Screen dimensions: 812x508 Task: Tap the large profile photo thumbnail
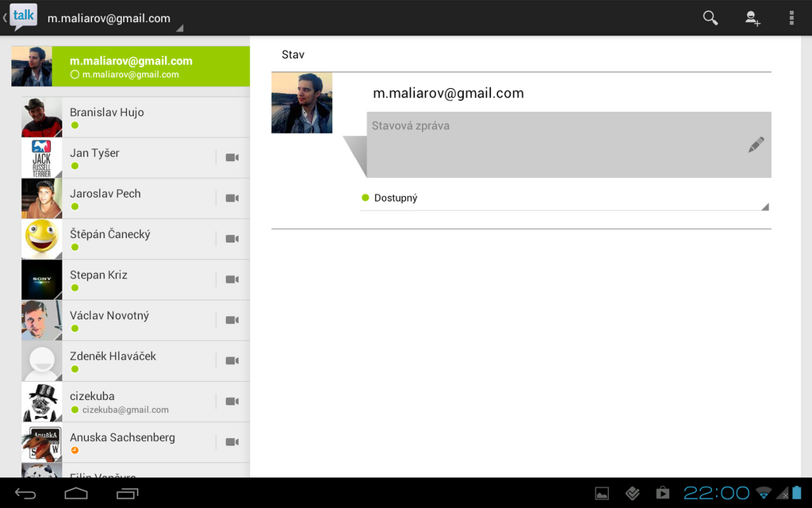click(301, 103)
